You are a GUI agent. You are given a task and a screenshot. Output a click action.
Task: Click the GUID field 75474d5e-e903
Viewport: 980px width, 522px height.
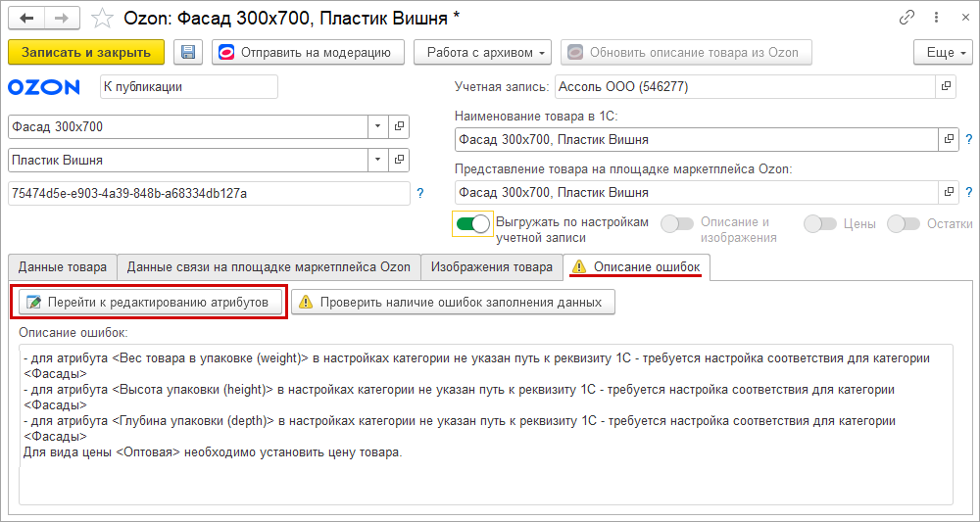[x=210, y=194]
